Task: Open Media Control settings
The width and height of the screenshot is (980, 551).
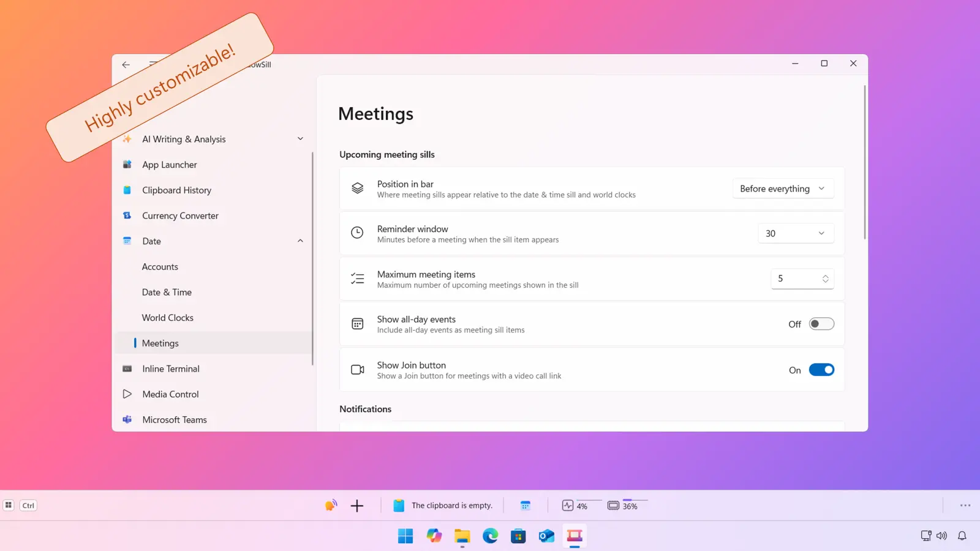Action: [213, 394]
